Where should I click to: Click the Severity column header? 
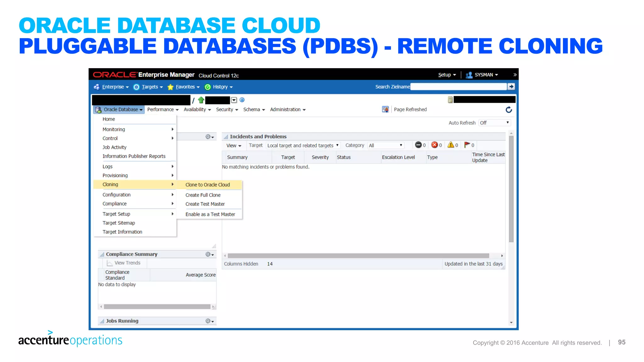(320, 157)
